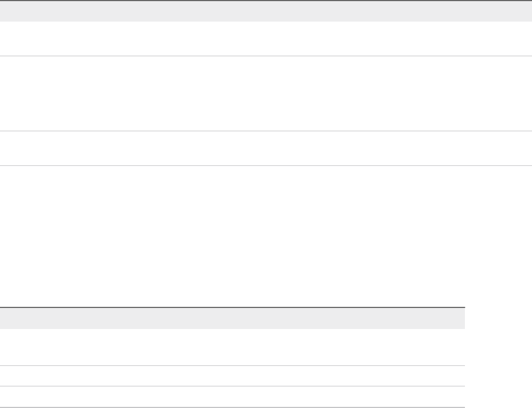Image resolution: width=532 pixels, height=408 pixels.
Task: Select the middle row of lower table
Action: coord(232,376)
